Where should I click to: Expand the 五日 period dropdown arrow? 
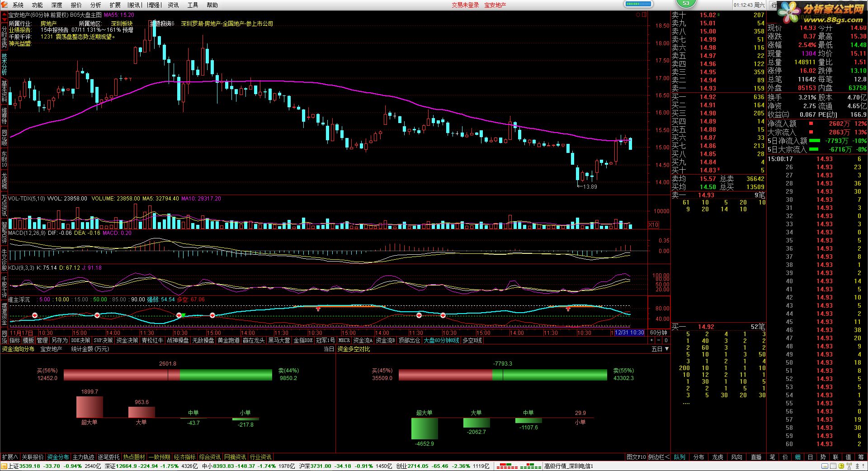point(666,349)
